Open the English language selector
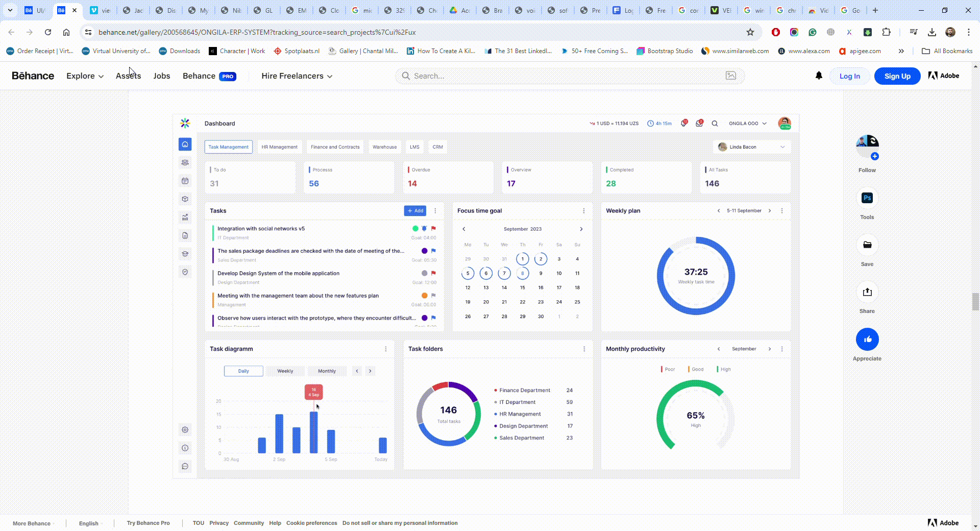This screenshot has width=980, height=531. pos(89,523)
